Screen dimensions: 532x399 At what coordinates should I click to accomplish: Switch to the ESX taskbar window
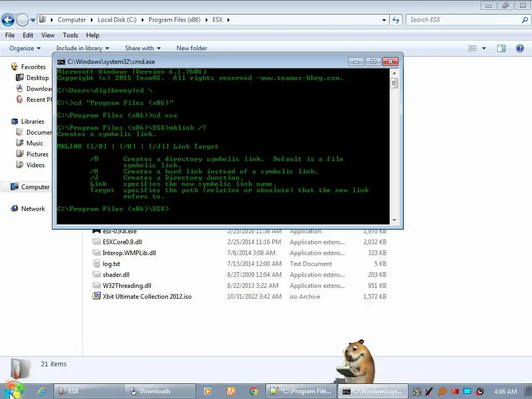click(x=88, y=391)
